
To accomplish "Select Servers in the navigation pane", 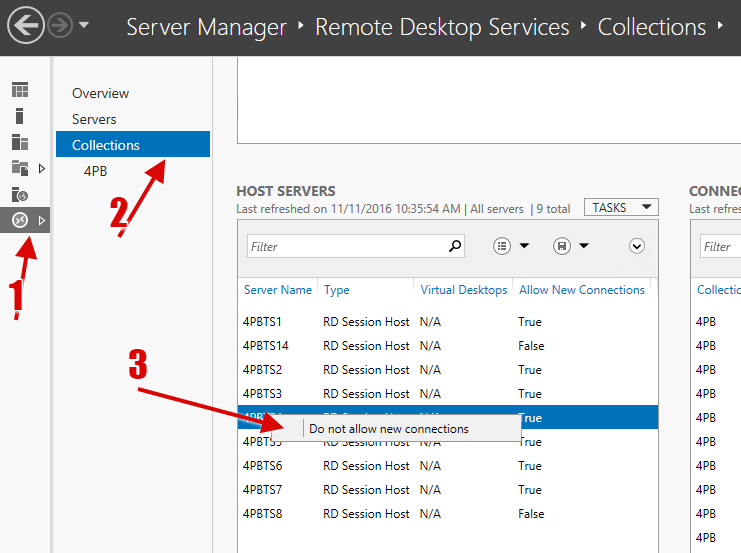I will coord(94,119).
